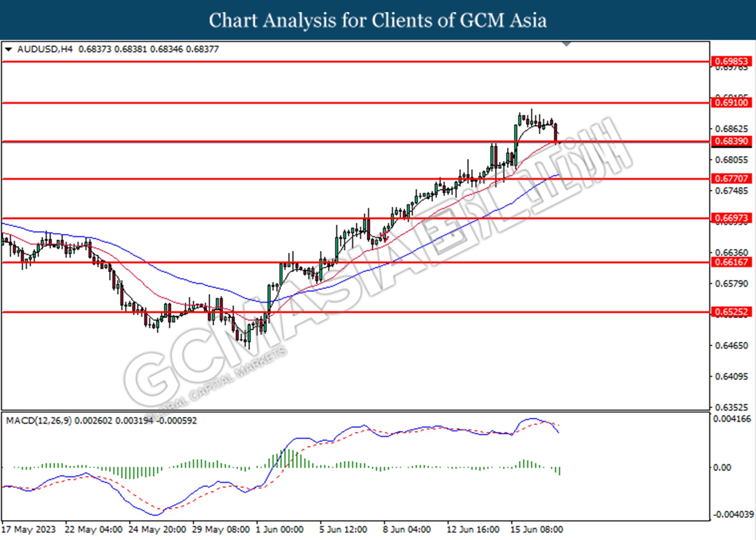Click the Chart Analysis for Clients title
Image resolution: width=756 pixels, height=540 pixels.
(x=378, y=20)
